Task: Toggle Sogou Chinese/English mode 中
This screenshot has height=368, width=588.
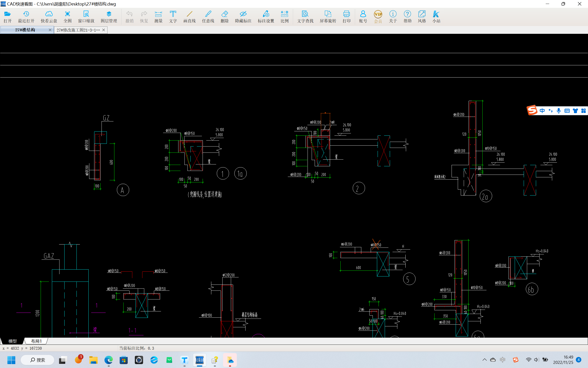Action: [542, 111]
